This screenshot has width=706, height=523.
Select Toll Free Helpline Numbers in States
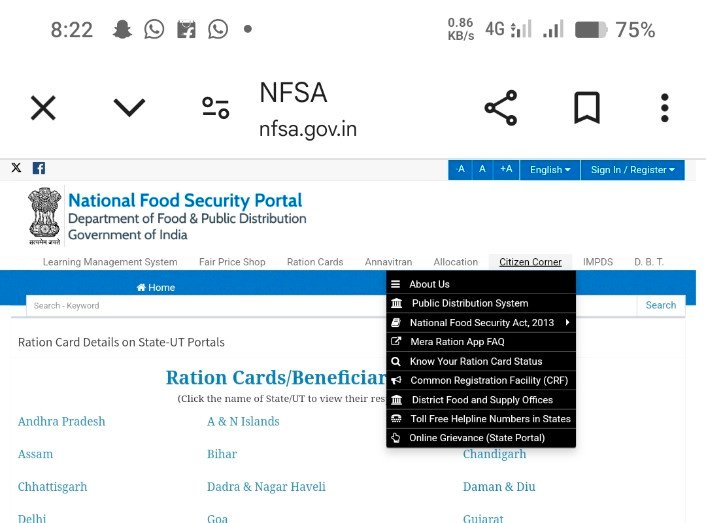click(x=481, y=419)
